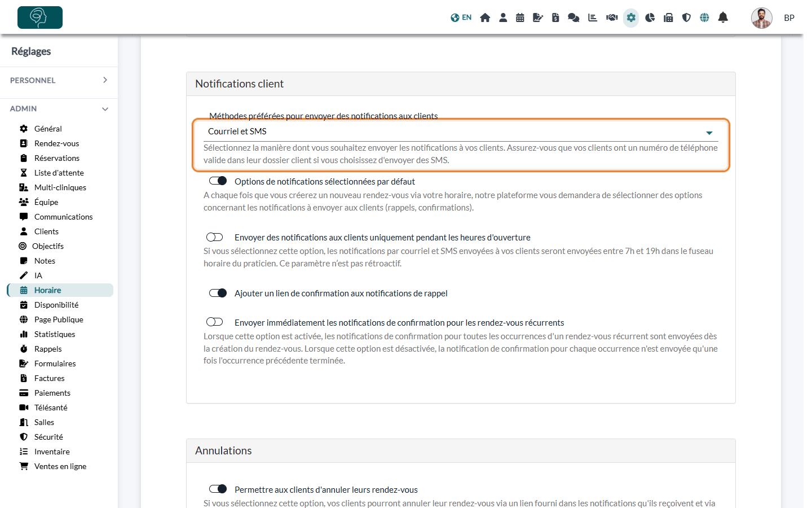Open the chat bubbles icon
Viewport: 812px width, 508px height.
[x=573, y=17]
